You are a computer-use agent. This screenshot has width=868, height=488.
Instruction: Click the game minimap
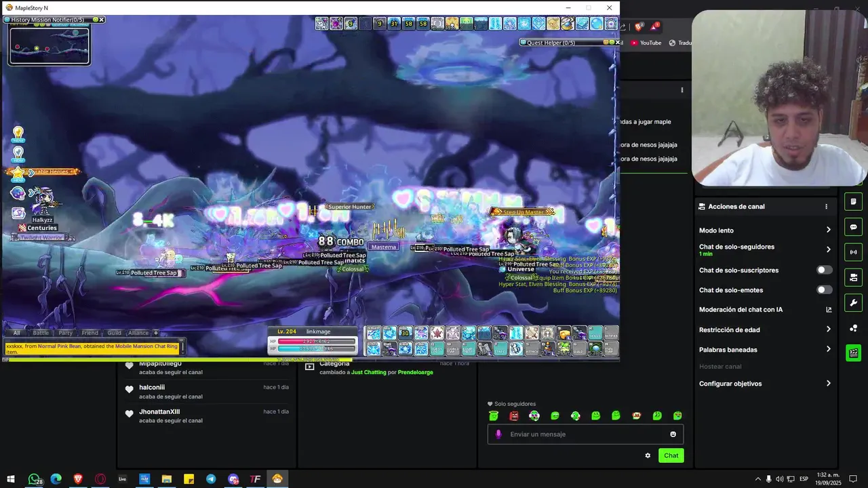pyautogui.click(x=49, y=45)
